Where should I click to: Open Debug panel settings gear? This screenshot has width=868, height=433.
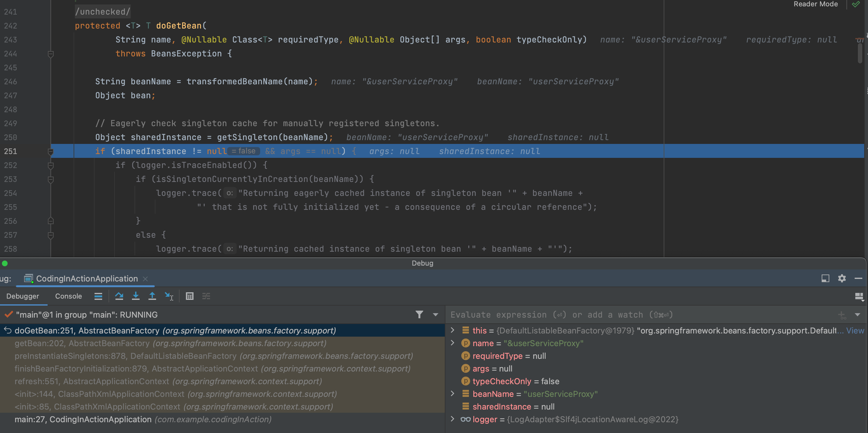click(841, 278)
